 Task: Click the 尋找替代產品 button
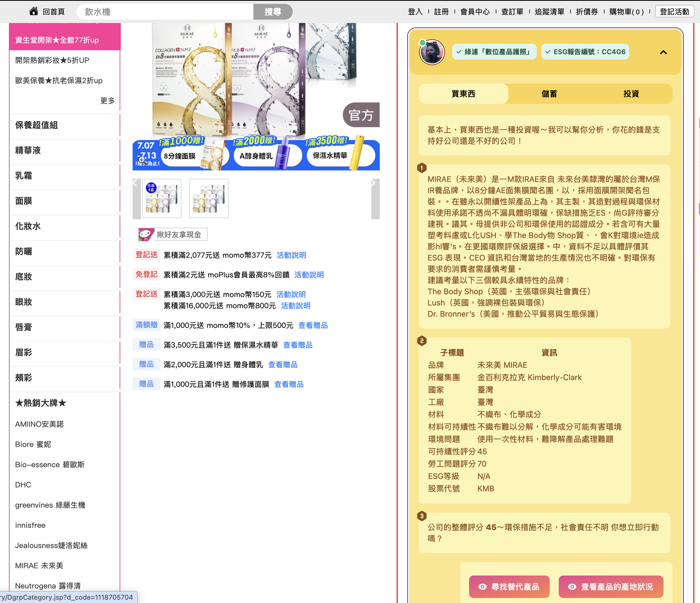tap(509, 587)
